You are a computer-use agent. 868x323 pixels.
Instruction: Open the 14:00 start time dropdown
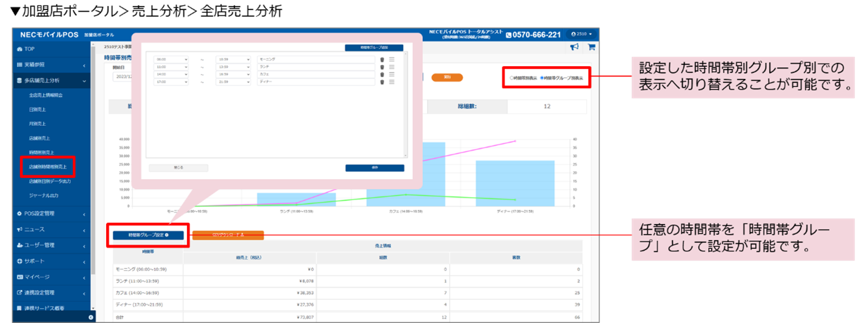(171, 75)
